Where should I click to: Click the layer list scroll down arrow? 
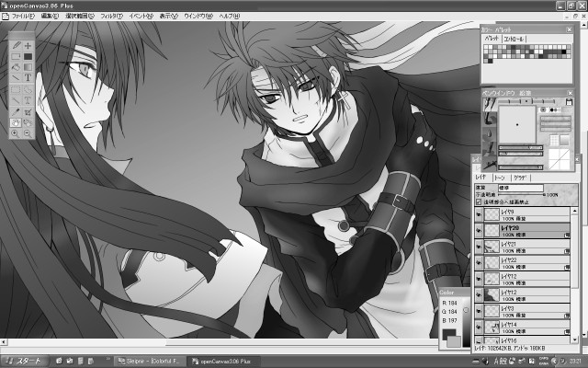point(575,339)
